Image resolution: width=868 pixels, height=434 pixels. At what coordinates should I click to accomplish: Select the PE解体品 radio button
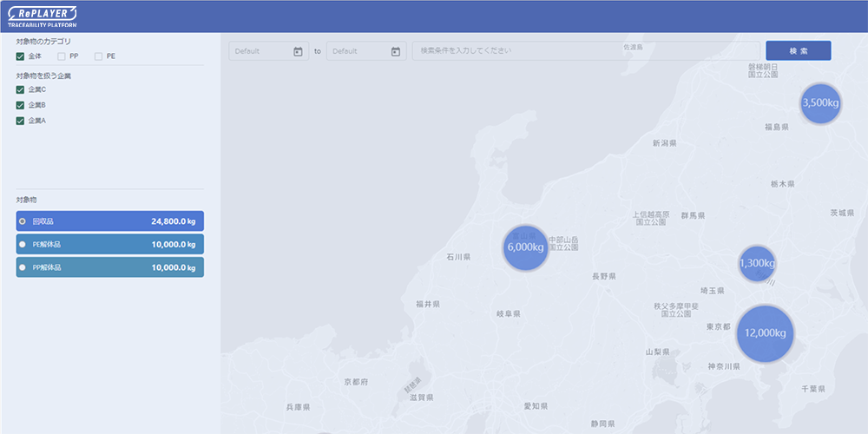23,244
